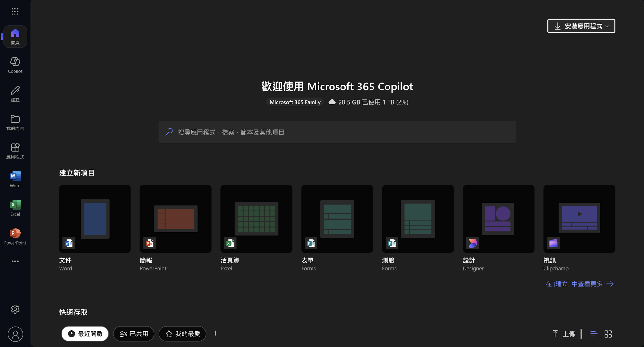Launch Word from the sidebar
The width and height of the screenshot is (644, 347).
[15, 179]
